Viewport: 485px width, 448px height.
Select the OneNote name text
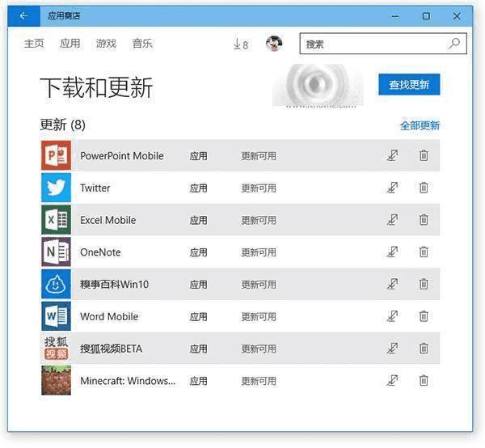coord(100,252)
